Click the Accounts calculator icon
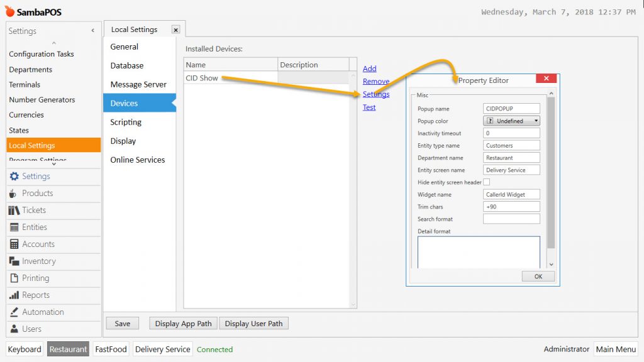644x362 pixels. 14,244
